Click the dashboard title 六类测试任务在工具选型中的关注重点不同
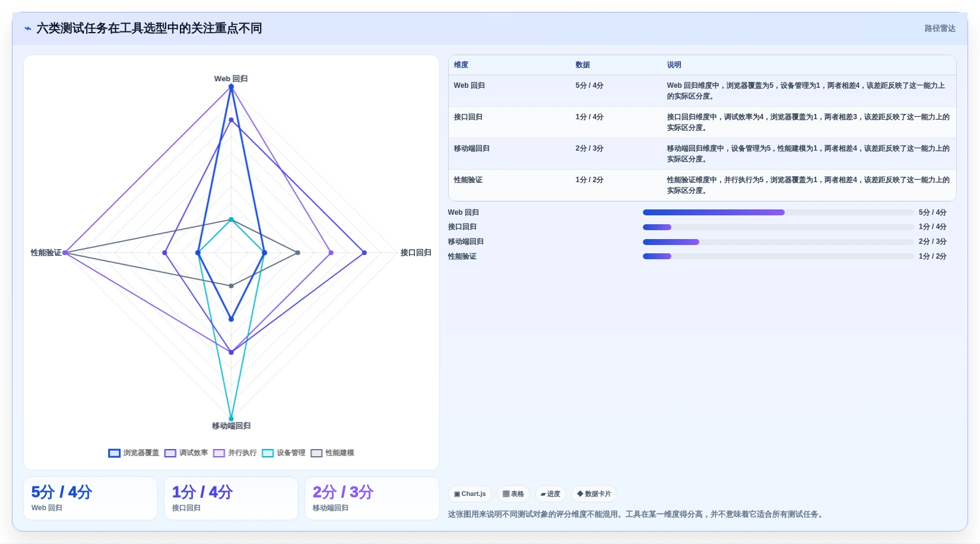 [149, 28]
